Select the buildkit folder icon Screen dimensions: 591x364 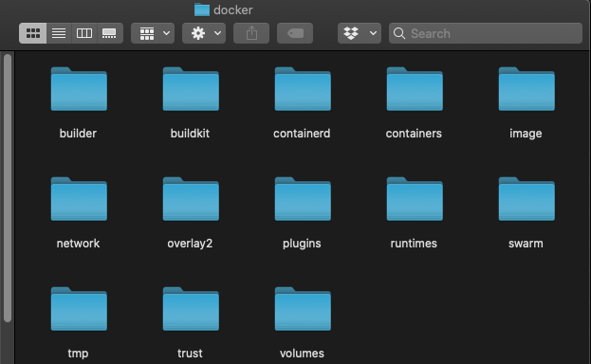pyautogui.click(x=191, y=89)
